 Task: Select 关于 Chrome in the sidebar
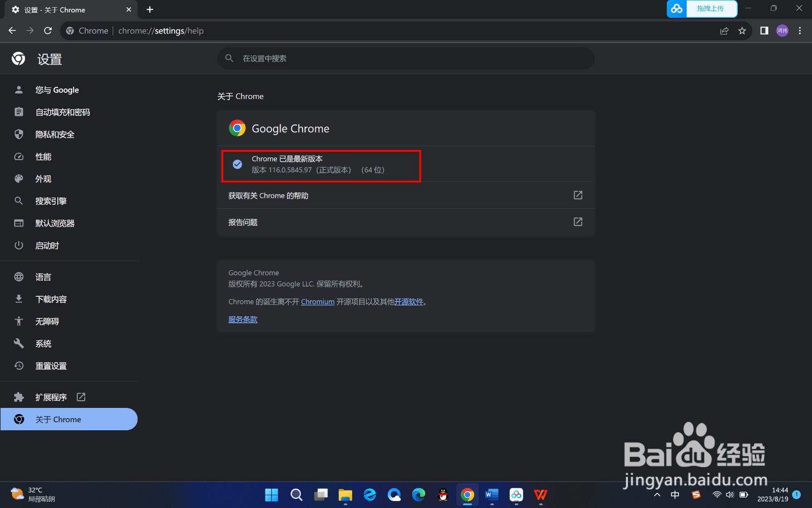pos(69,420)
